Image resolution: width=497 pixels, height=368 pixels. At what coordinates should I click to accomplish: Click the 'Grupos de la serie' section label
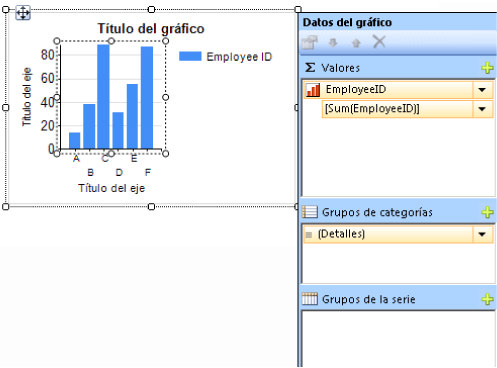click(368, 299)
